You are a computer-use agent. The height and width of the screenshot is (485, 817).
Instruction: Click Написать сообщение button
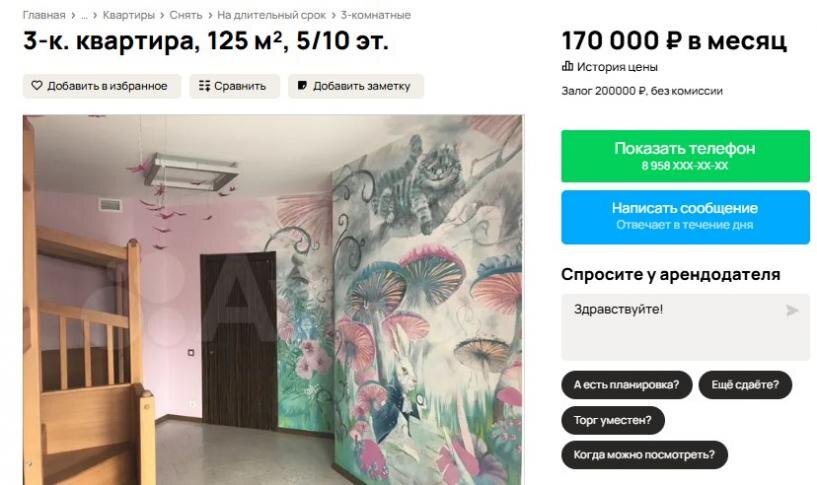(685, 217)
